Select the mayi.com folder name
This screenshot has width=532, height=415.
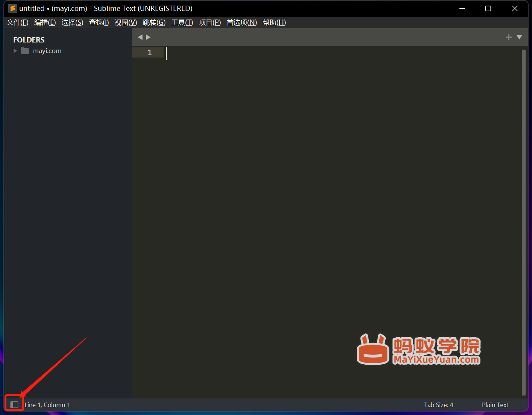(x=47, y=51)
